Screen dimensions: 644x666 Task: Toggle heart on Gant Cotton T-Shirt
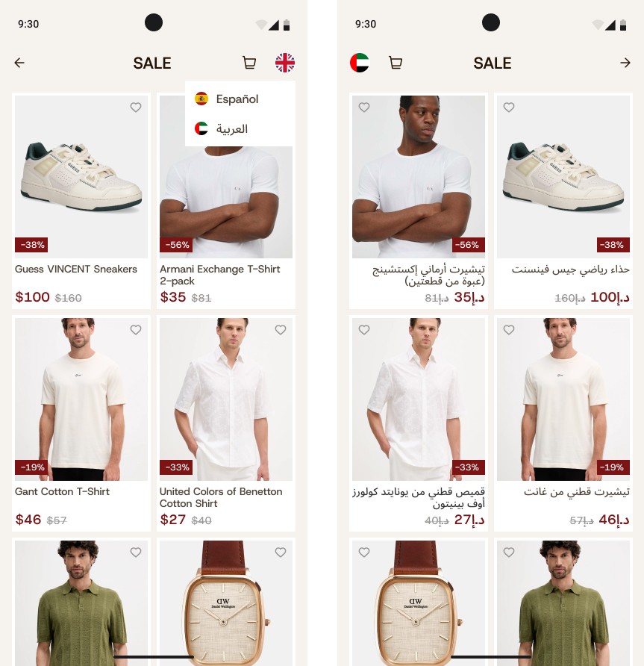136,329
